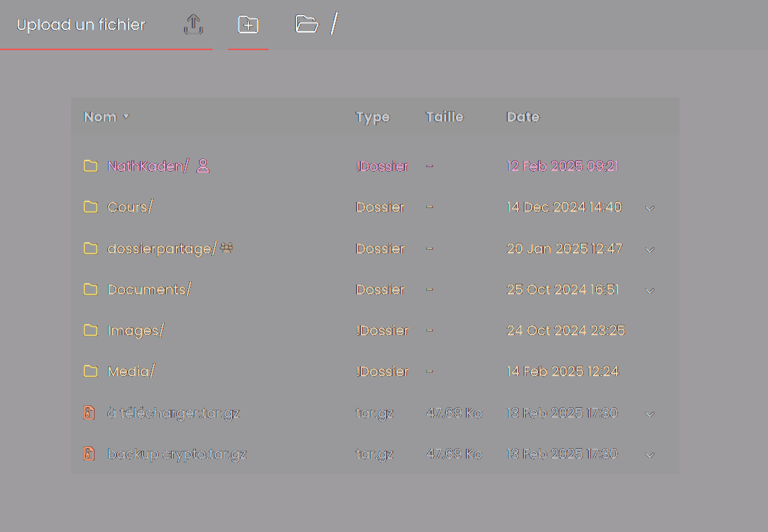The height and width of the screenshot is (532, 768).
Task: Click the archive icon for à télécharger.tar.gz
Action: tap(89, 413)
